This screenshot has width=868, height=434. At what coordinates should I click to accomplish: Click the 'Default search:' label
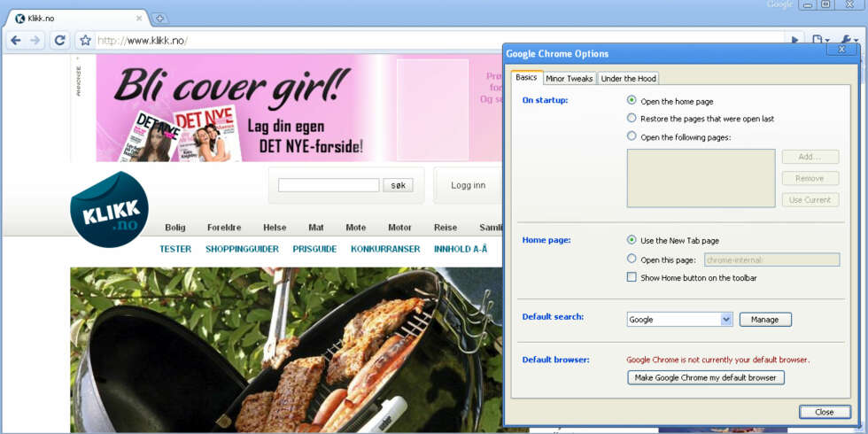(553, 317)
